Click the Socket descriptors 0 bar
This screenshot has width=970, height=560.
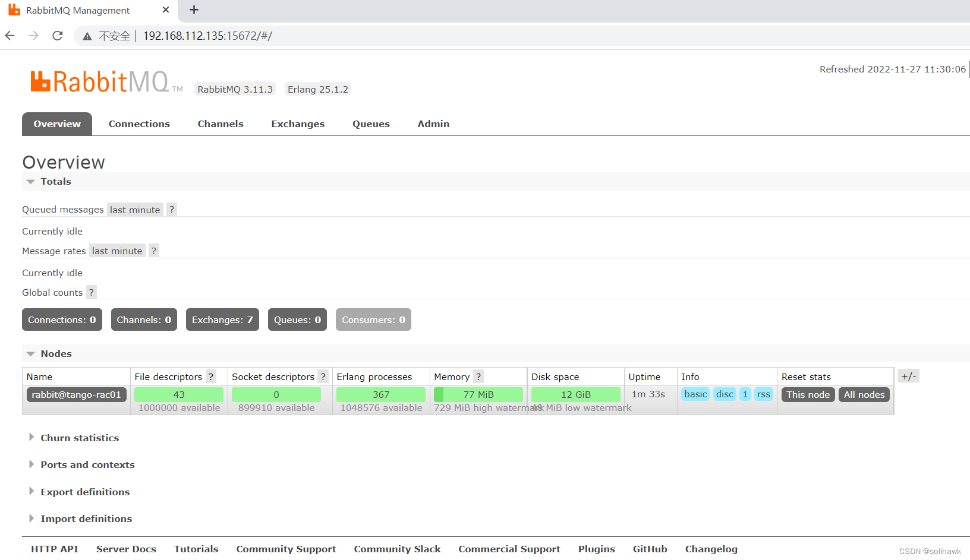tap(276, 394)
